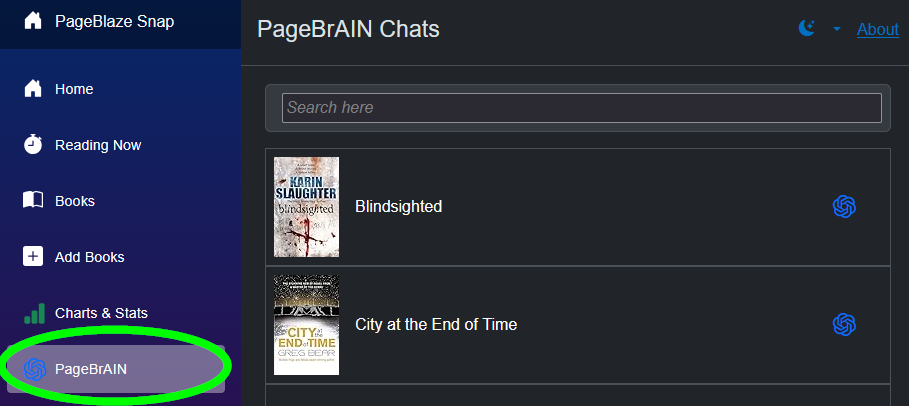Click the Charts & Stats bar-chart icon
Viewport: 909px width, 406px height.
tap(34, 313)
